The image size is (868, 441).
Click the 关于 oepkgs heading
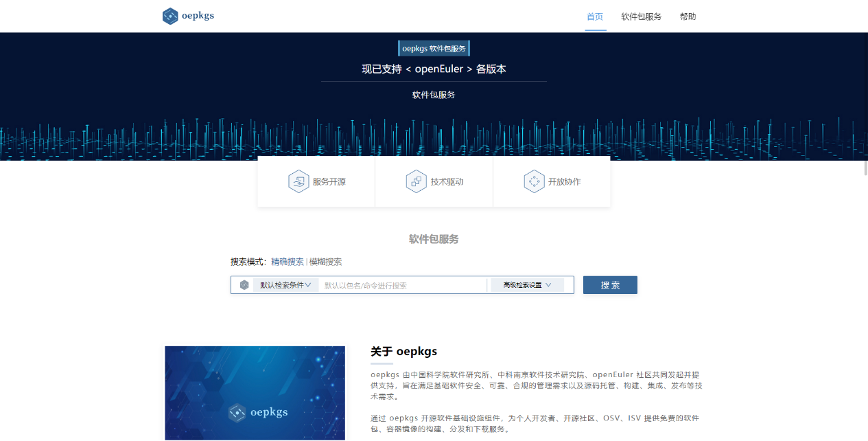point(403,352)
